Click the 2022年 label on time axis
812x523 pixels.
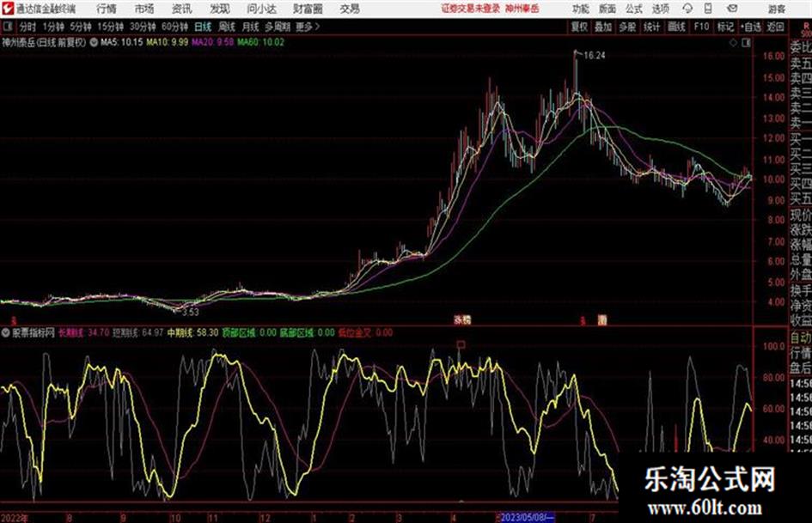pyautogui.click(x=15, y=518)
